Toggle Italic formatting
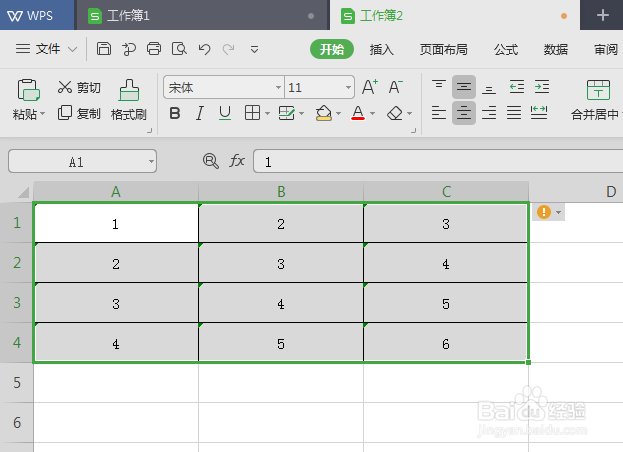Image resolution: width=623 pixels, height=452 pixels. 200,113
